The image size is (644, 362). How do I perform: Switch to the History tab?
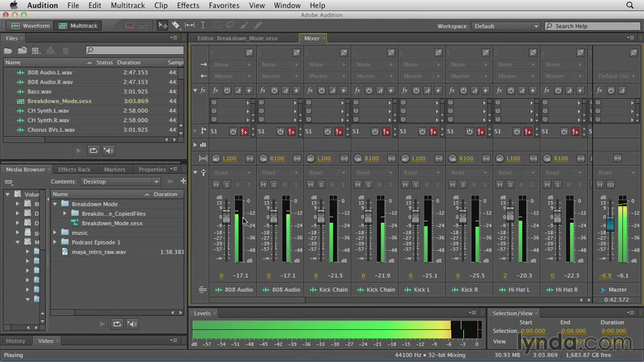tap(15, 341)
